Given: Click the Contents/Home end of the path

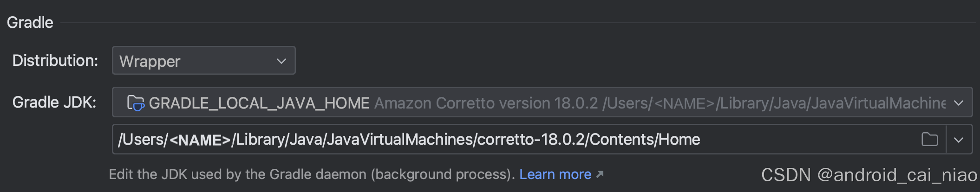Looking at the screenshot, I should (645, 139).
